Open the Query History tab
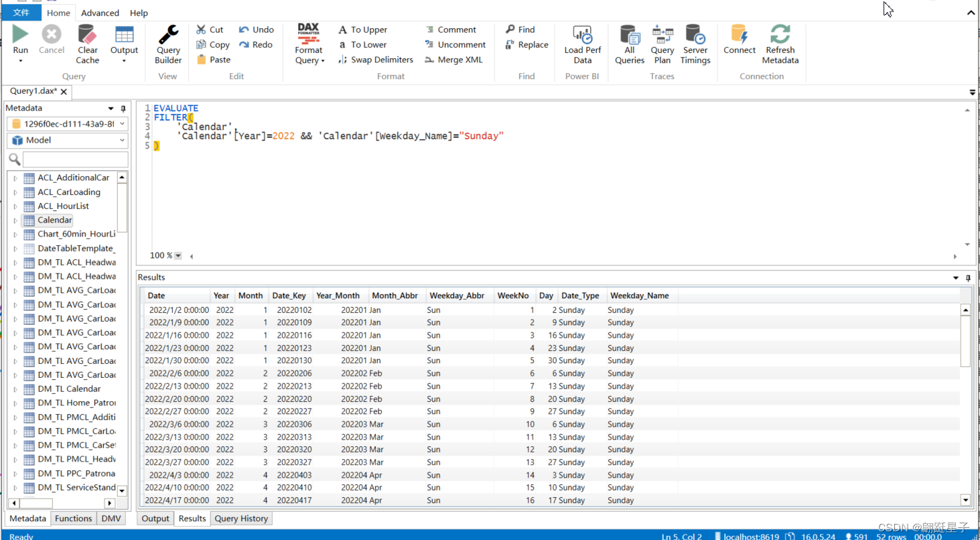This screenshot has width=980, height=540. (x=240, y=518)
